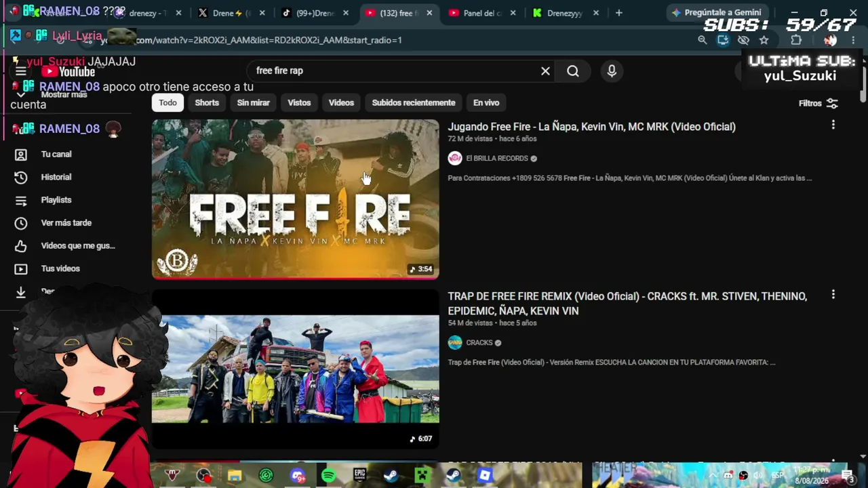Open the CRACKS channel name

point(479,343)
